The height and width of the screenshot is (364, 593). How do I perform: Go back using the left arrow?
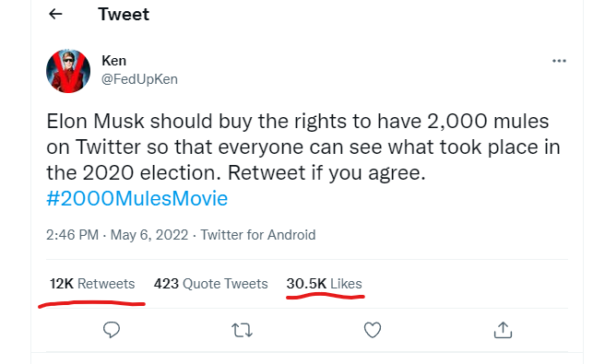coord(55,14)
